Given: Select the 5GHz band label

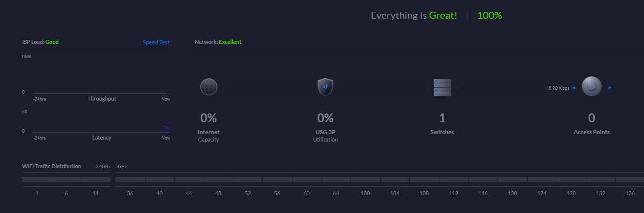Looking at the screenshot, I should (121, 167).
